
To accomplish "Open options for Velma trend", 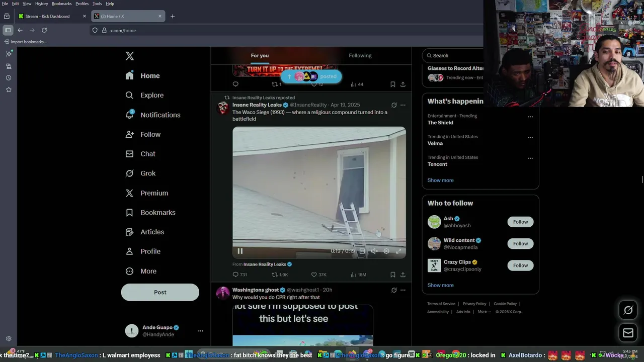I will click(x=530, y=137).
